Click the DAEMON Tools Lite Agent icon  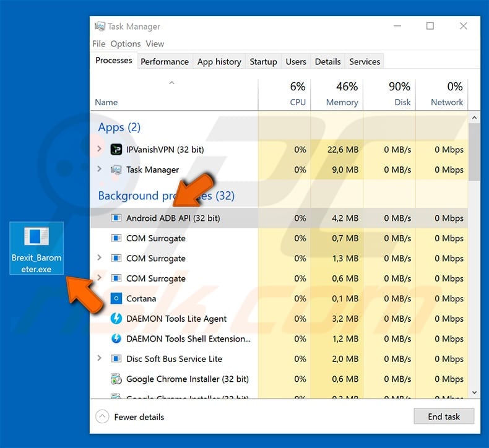pos(116,319)
